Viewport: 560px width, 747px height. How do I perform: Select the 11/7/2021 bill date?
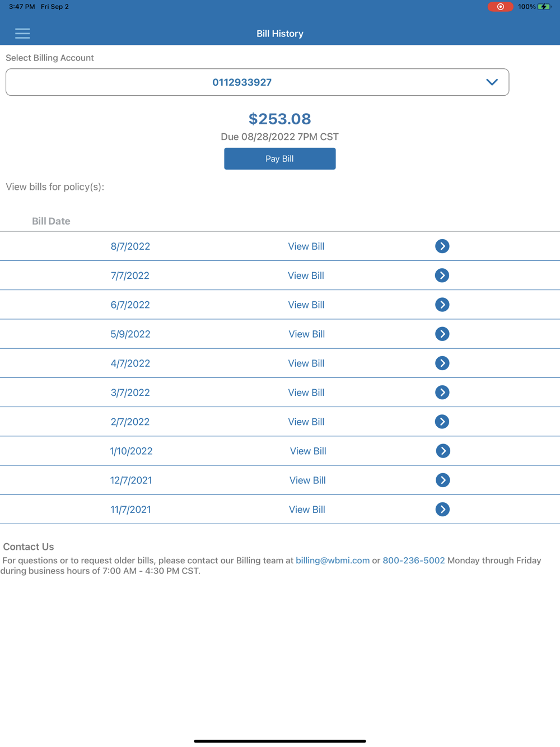point(130,510)
